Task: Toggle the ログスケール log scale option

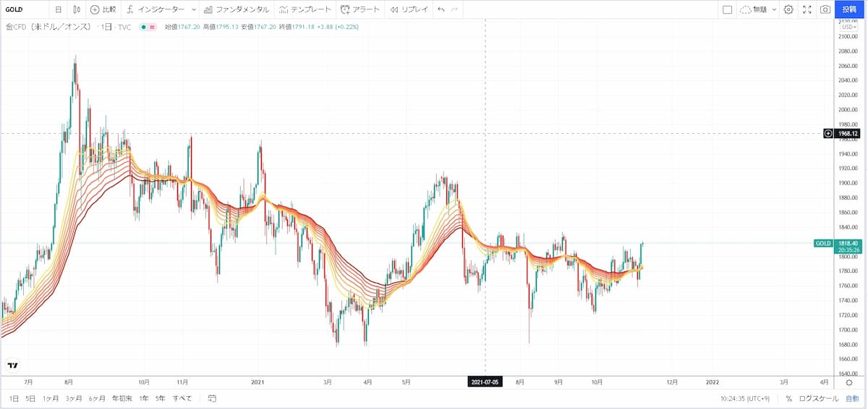Action: 819,398
